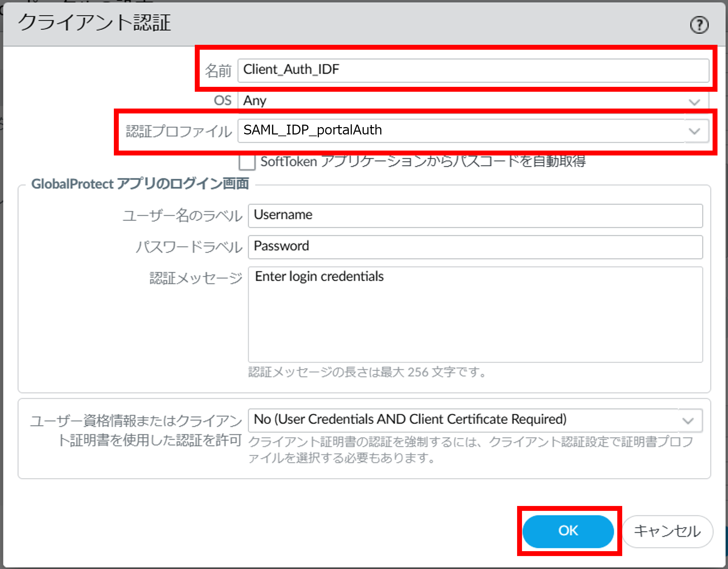Click the ユーザー名のラベル field with Username
The height and width of the screenshot is (569, 728).
[x=475, y=216]
